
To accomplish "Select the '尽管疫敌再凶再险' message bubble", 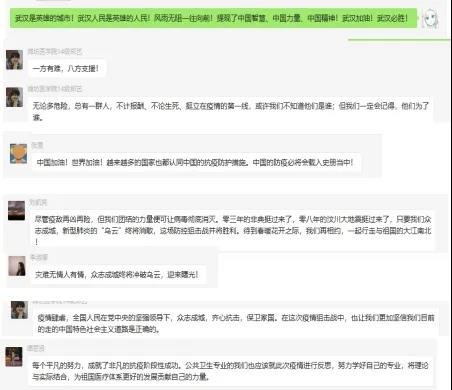I will point(233,230).
